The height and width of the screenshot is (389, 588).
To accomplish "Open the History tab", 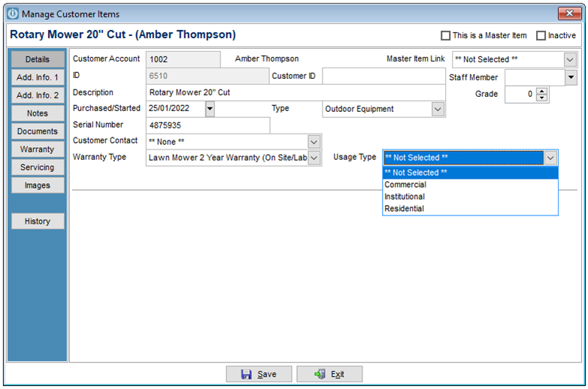I will click(38, 222).
